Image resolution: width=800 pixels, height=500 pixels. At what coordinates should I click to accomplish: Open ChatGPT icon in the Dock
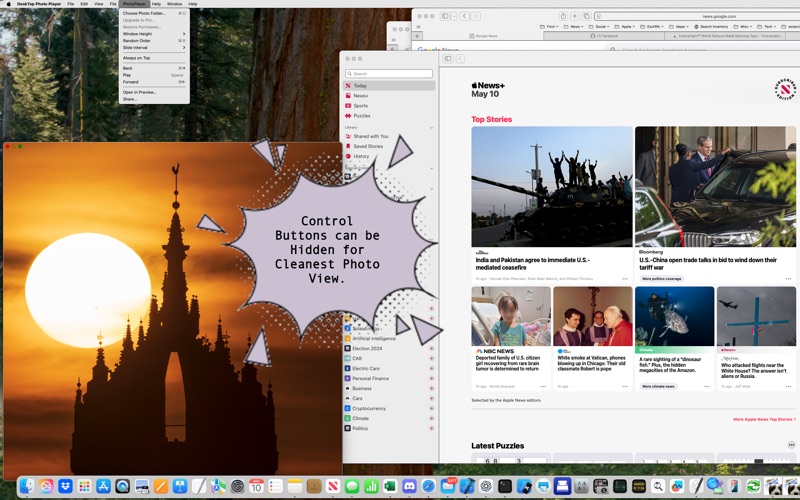pos(486,486)
